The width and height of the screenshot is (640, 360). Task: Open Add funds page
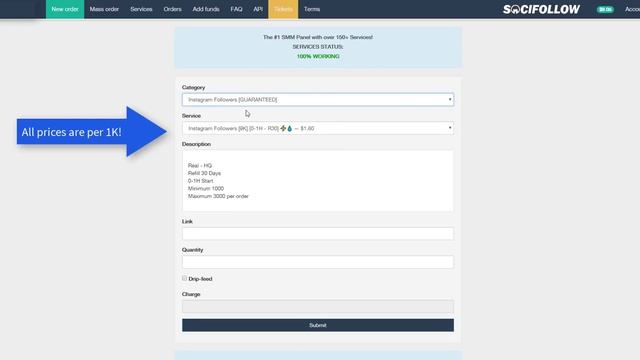206,9
